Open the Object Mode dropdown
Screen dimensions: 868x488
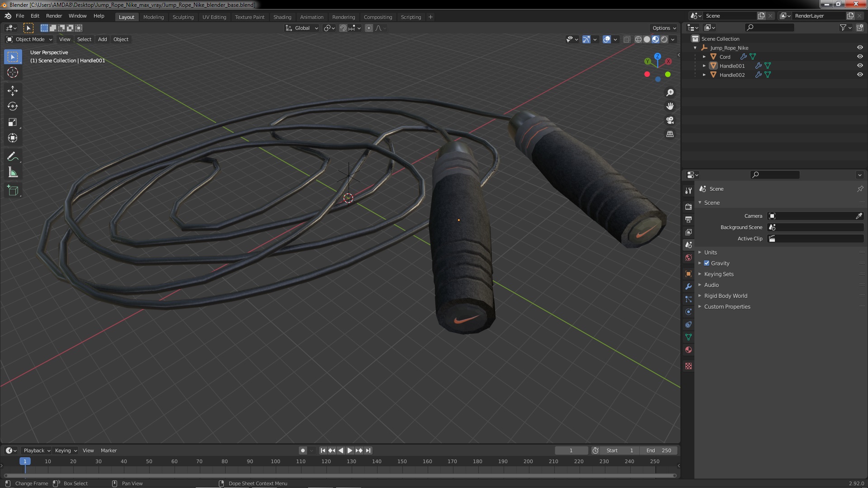(x=29, y=39)
